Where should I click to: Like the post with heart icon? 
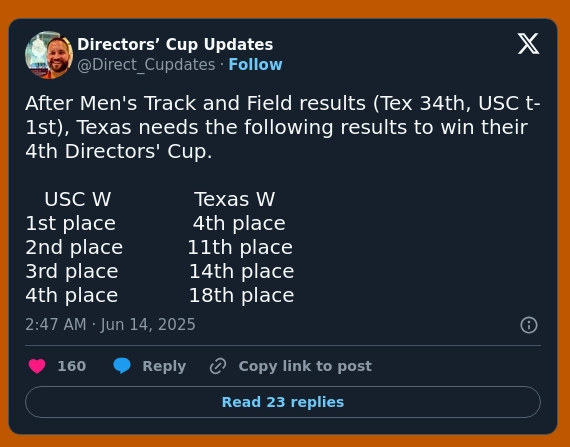[37, 366]
